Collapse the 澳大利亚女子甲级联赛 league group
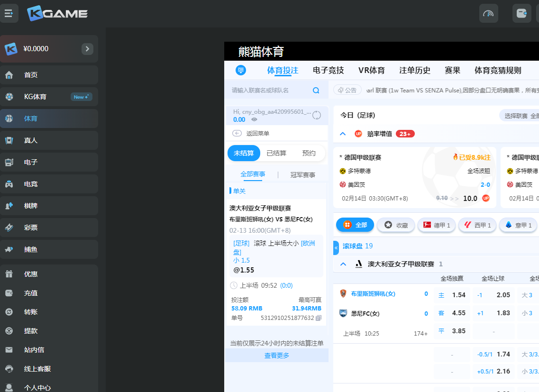 coord(343,264)
